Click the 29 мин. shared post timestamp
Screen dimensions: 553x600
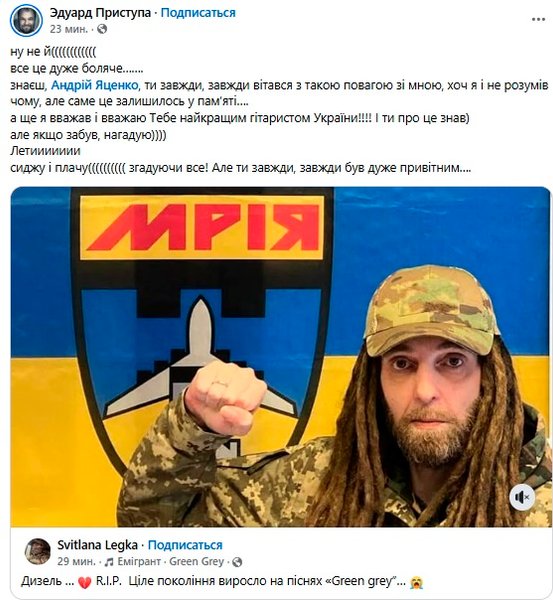click(77, 562)
